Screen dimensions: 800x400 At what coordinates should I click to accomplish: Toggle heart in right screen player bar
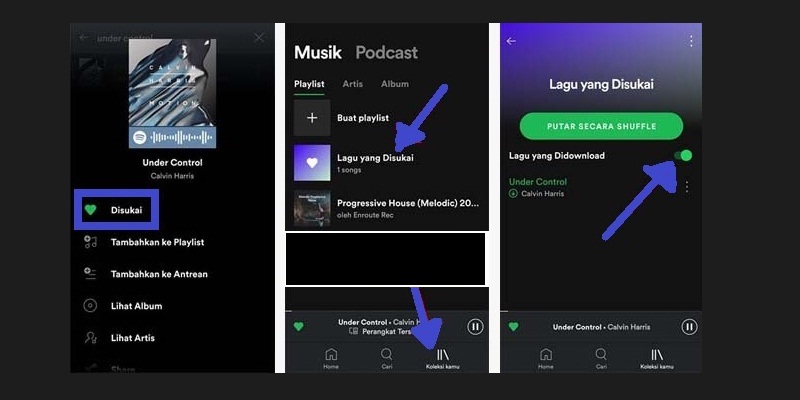tap(514, 327)
